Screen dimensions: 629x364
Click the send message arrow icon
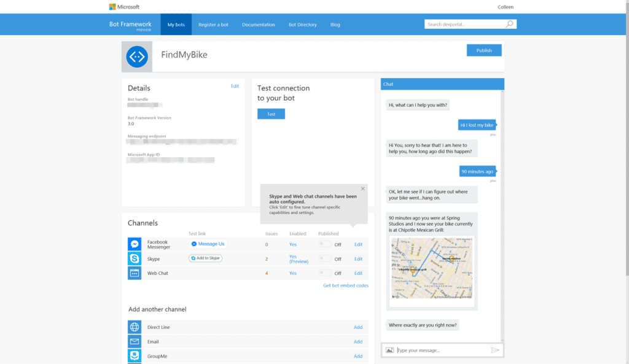(x=495, y=350)
